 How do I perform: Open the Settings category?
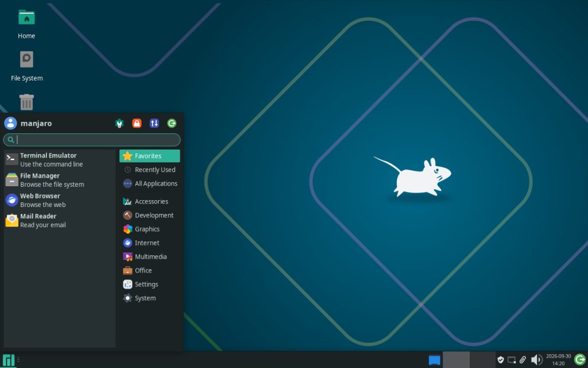pyautogui.click(x=150, y=284)
